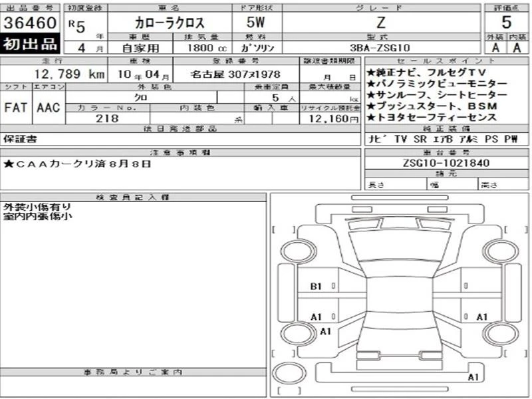Click the 高さ dimension field
Screen dimensions: 532x399
point(503,186)
